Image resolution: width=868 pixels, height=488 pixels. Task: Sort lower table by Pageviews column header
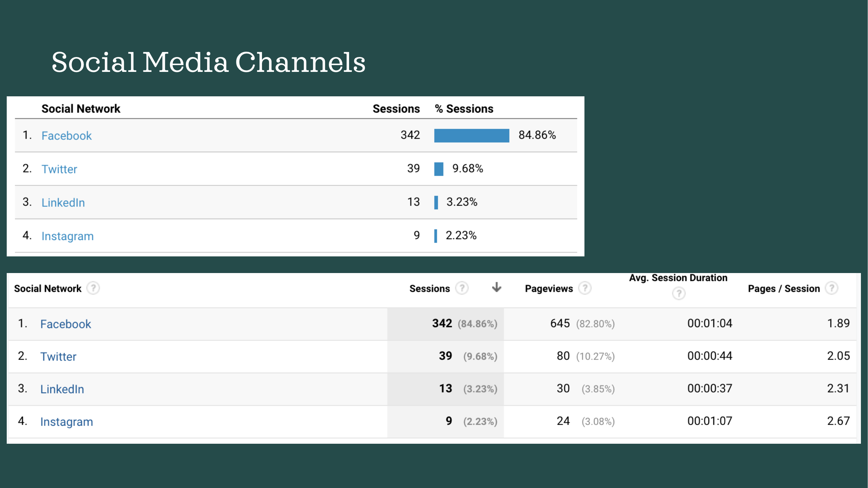pyautogui.click(x=549, y=289)
